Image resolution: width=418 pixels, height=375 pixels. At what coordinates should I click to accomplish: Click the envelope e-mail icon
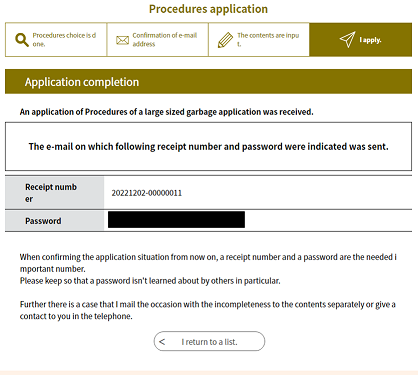pyautogui.click(x=122, y=40)
